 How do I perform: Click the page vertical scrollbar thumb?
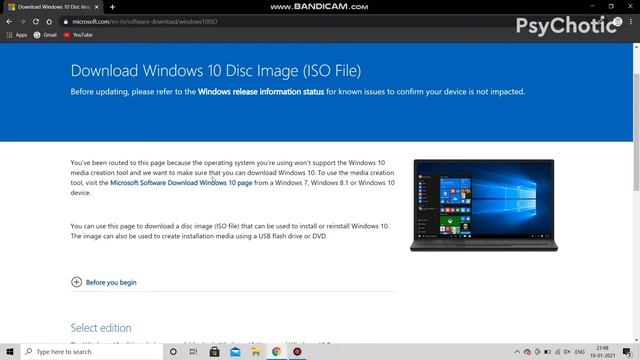(x=636, y=133)
